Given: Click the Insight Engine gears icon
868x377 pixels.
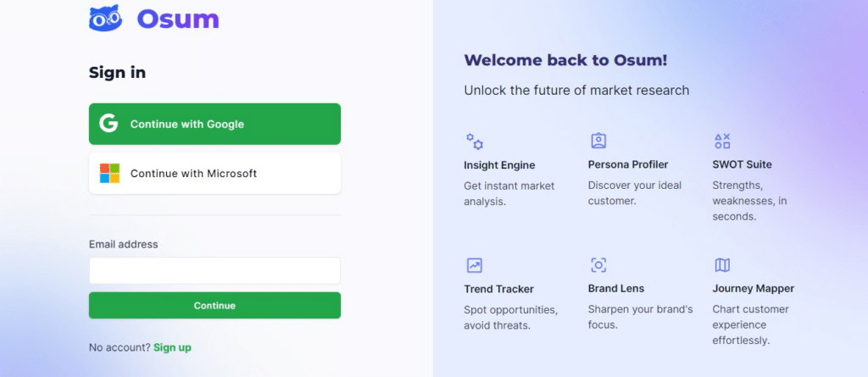Looking at the screenshot, I should coord(475,141).
